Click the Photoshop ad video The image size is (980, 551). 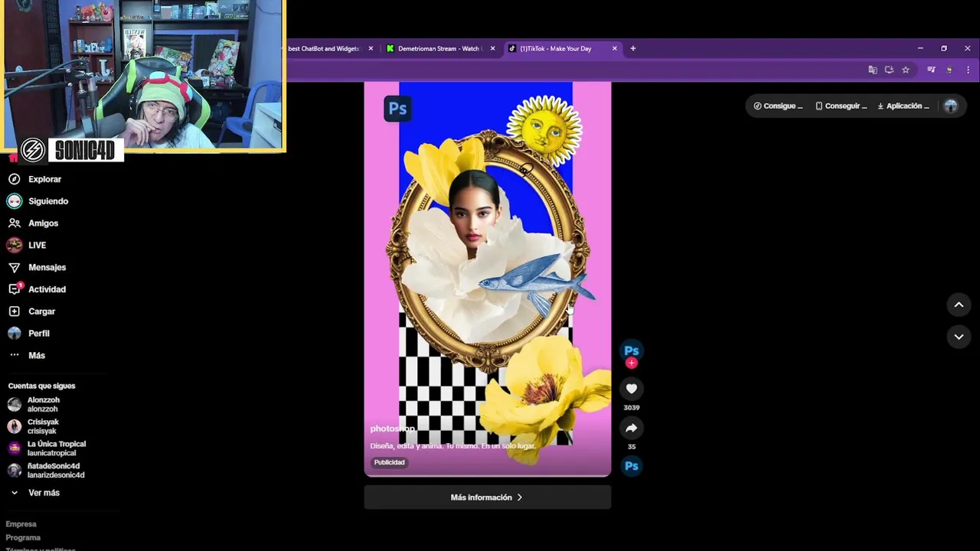pyautogui.click(x=488, y=279)
